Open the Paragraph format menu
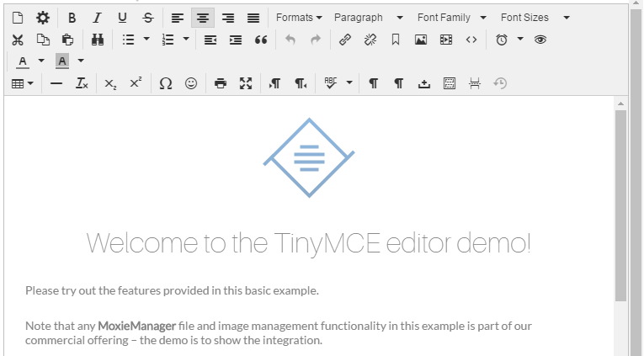This screenshot has width=644, height=356. (x=369, y=18)
